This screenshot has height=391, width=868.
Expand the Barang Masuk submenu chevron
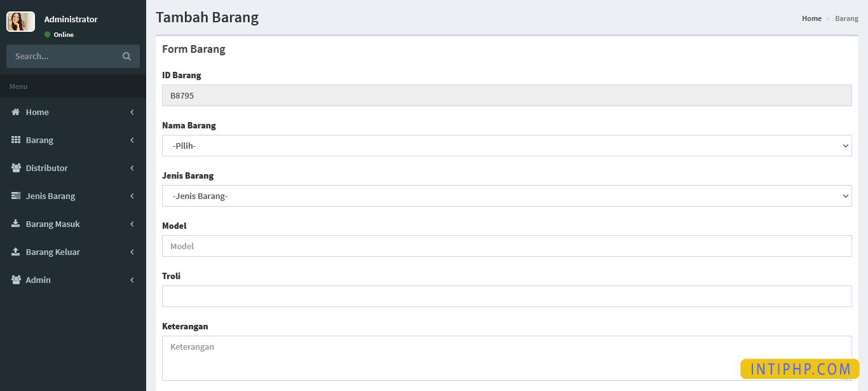tap(132, 224)
